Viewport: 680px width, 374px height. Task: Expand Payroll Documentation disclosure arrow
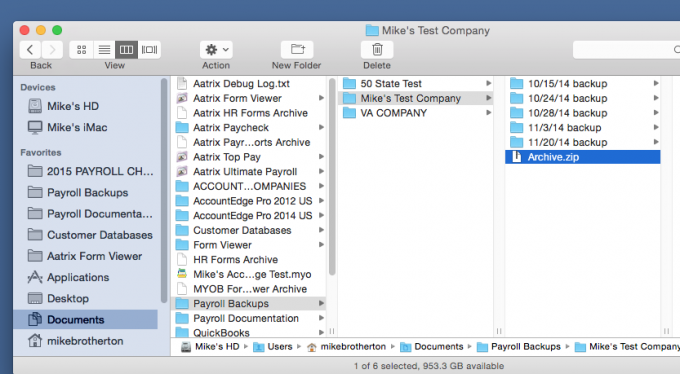(321, 318)
